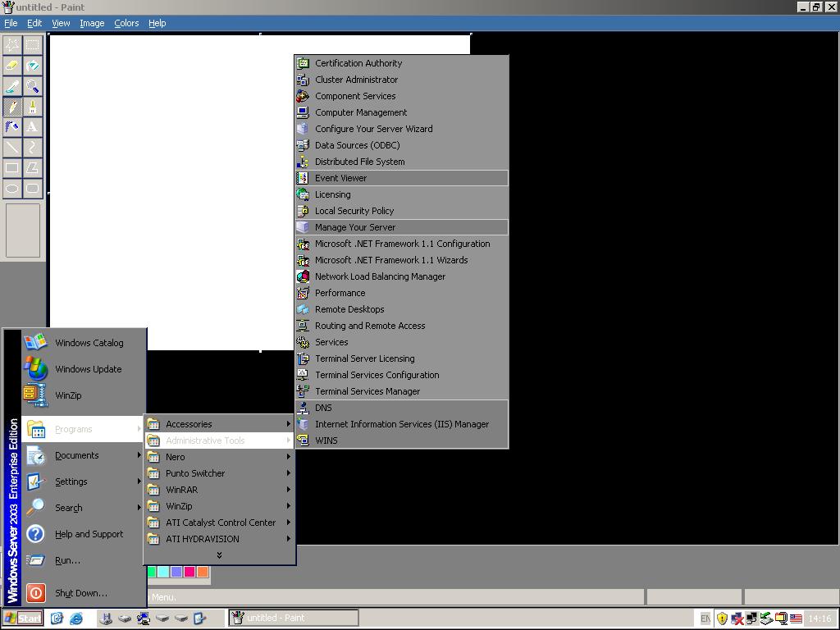Open Terminal Services Manager
The width and height of the screenshot is (840, 630).
pyautogui.click(x=401, y=391)
